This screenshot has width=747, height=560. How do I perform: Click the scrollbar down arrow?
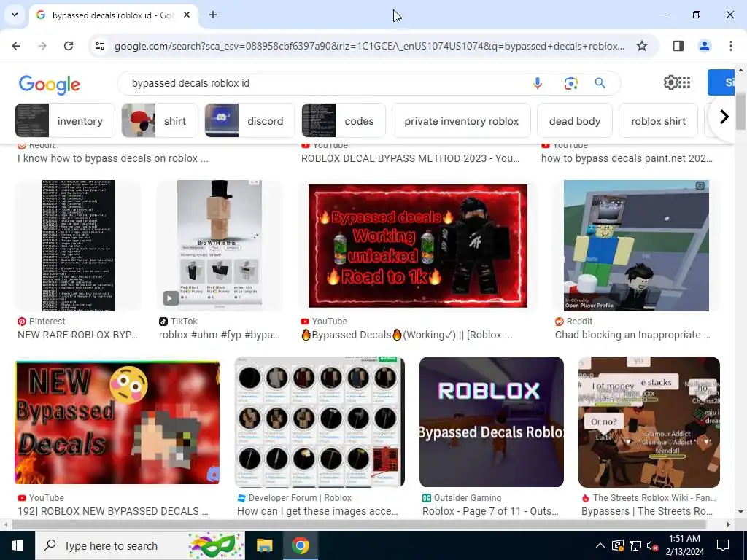(x=741, y=512)
